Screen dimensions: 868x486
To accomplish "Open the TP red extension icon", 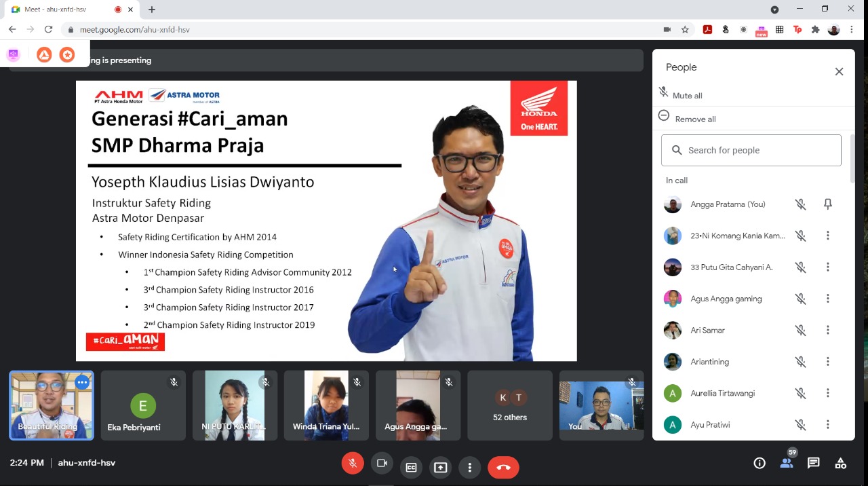I will coord(797,29).
